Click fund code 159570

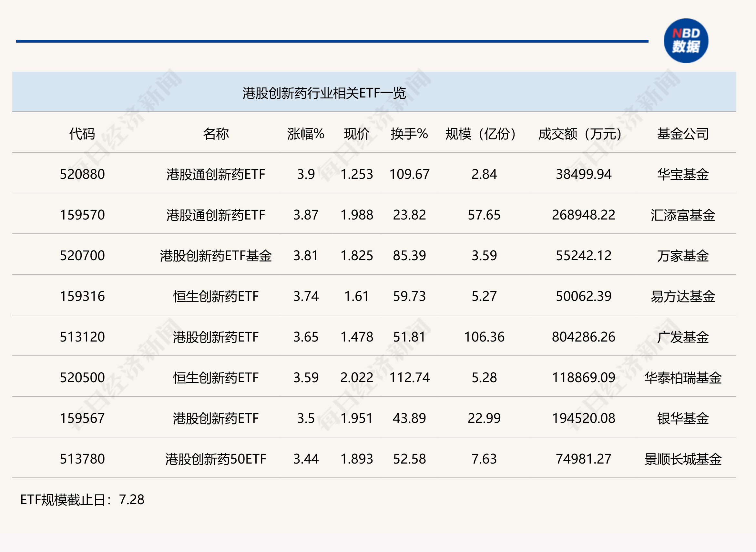[x=82, y=215]
